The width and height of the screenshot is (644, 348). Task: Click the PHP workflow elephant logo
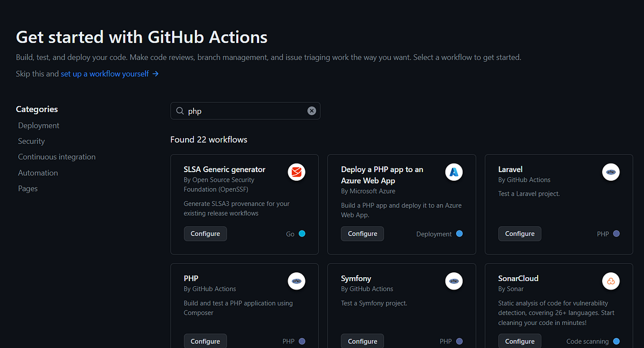pyautogui.click(x=296, y=281)
